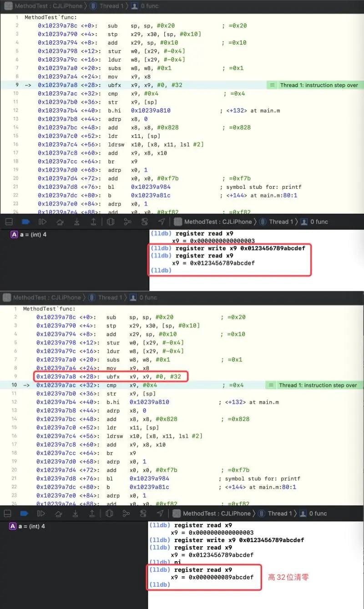The width and height of the screenshot is (364, 609).
Task: Hide the debug area in upper debug bar
Action: pos(8,222)
